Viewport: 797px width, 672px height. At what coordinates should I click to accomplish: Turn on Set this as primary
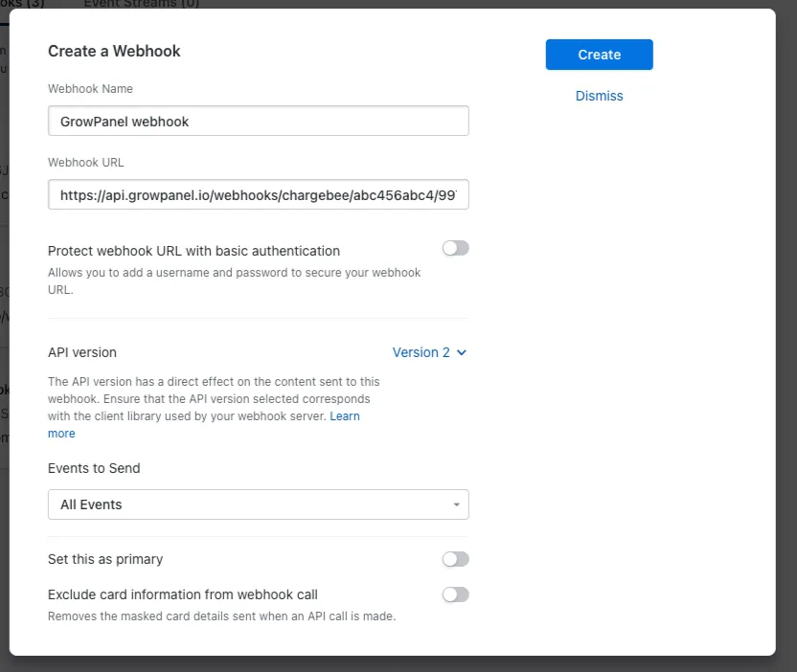455,559
